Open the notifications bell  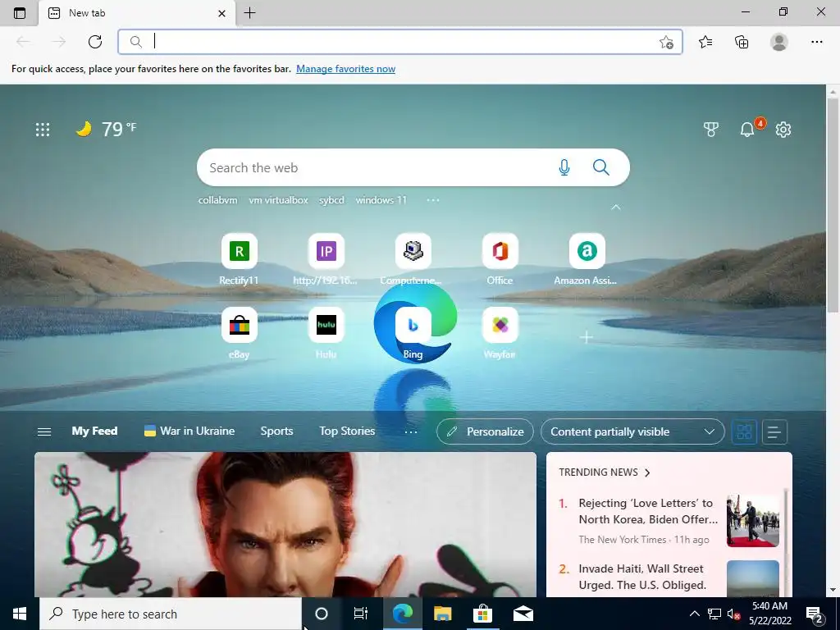(746, 129)
